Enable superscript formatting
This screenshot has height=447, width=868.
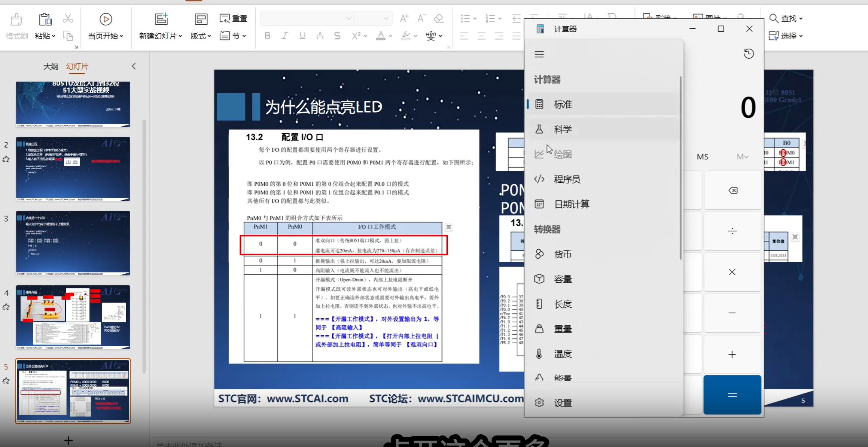(356, 36)
